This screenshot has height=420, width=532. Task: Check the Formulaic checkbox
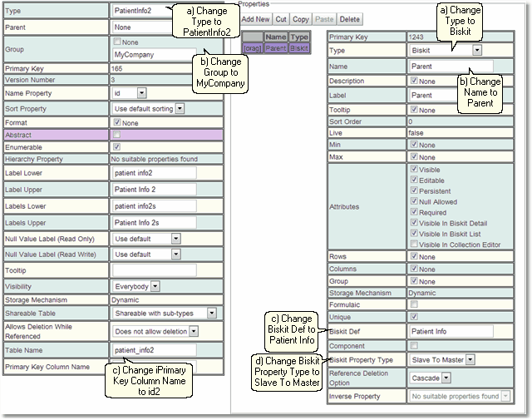[415, 304]
